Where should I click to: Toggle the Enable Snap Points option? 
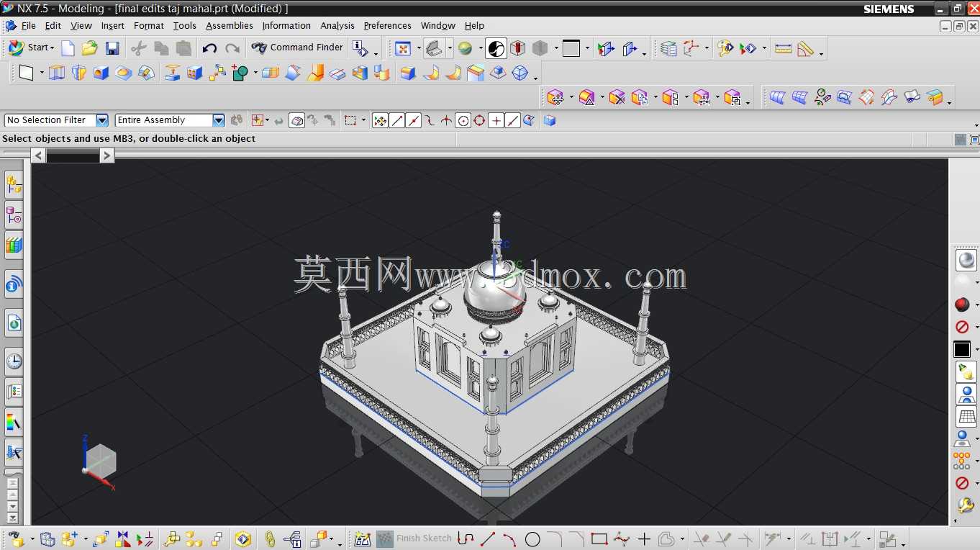[x=380, y=121]
